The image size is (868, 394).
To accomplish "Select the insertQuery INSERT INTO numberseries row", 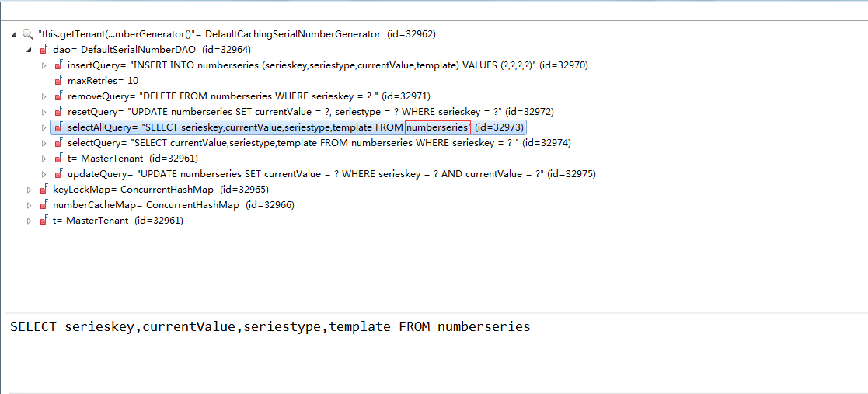I will 328,65.
